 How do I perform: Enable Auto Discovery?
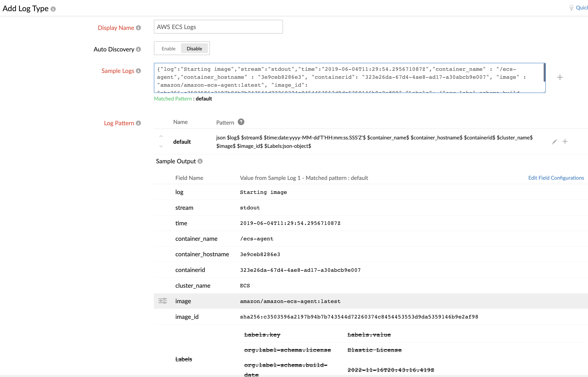click(169, 48)
